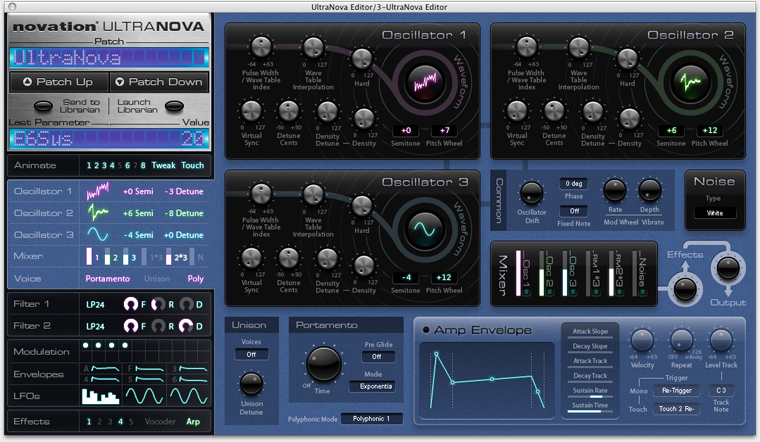
Task: Click the Patch Up button
Action: (59, 82)
